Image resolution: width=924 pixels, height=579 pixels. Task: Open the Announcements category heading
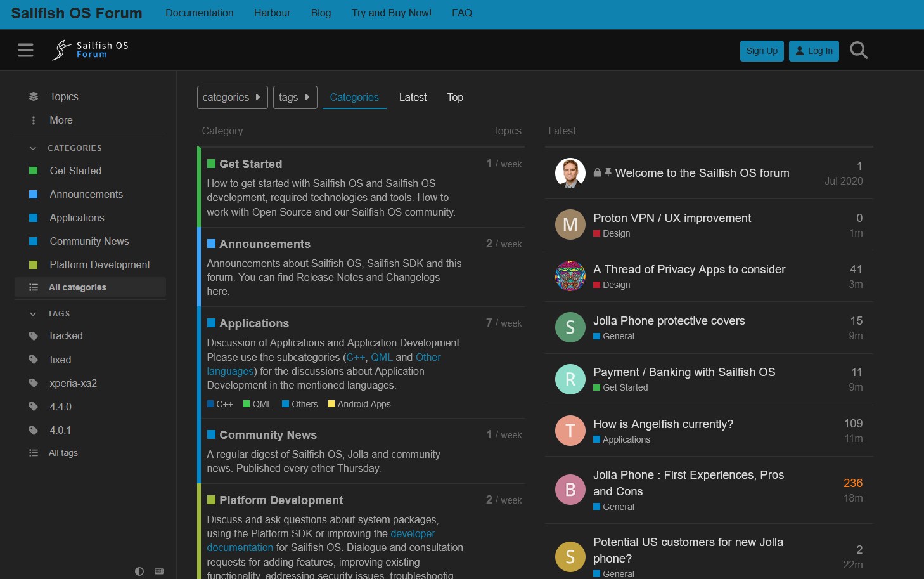(x=265, y=244)
